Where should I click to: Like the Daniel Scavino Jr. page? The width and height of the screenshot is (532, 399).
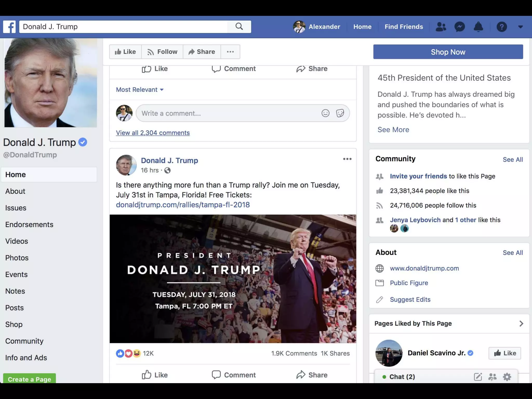[x=505, y=353]
